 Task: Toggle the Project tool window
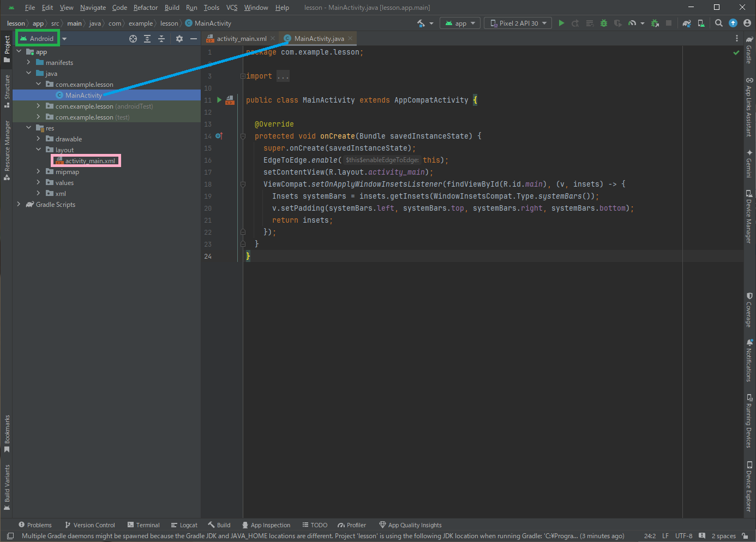pyautogui.click(x=7, y=49)
